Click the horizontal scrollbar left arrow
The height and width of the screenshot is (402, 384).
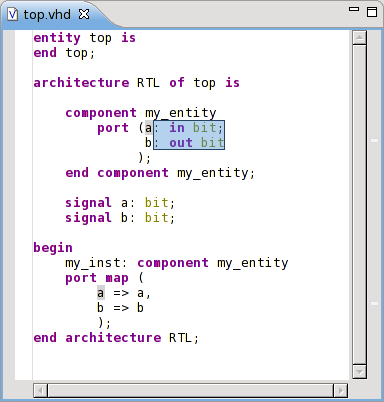tap(41, 390)
